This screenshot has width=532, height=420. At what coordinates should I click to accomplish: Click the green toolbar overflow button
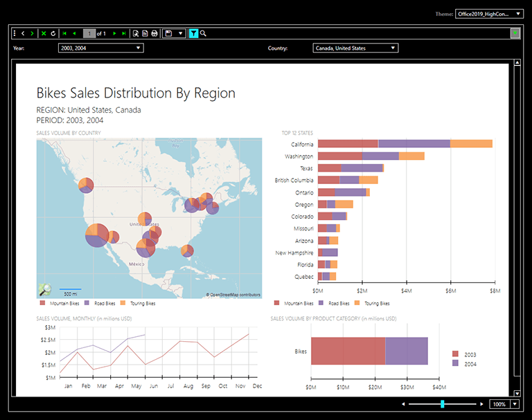tap(515, 33)
